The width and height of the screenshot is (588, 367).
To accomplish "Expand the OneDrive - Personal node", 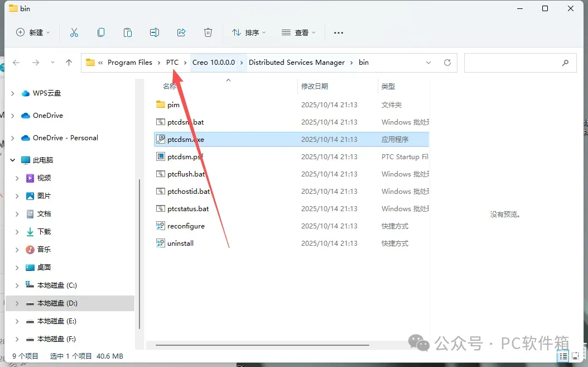I will (x=12, y=138).
